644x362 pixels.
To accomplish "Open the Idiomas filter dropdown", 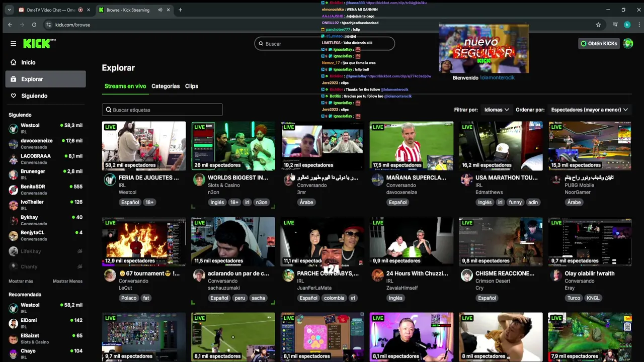I will pyautogui.click(x=497, y=110).
